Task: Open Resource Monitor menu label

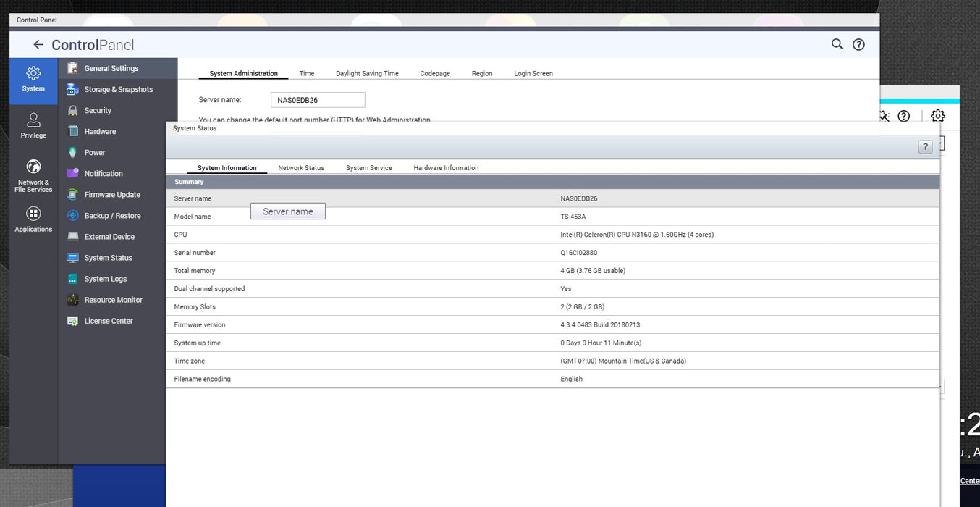Action: (x=113, y=299)
